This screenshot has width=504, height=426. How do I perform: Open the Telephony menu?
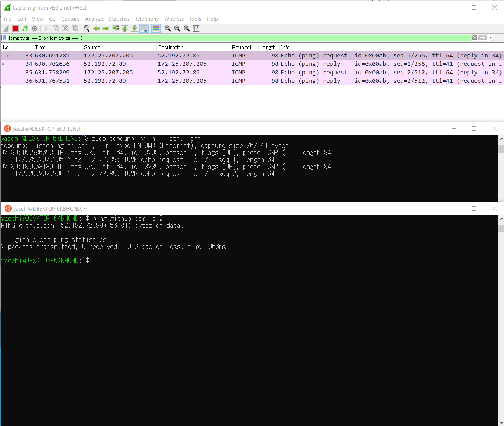coord(147,19)
